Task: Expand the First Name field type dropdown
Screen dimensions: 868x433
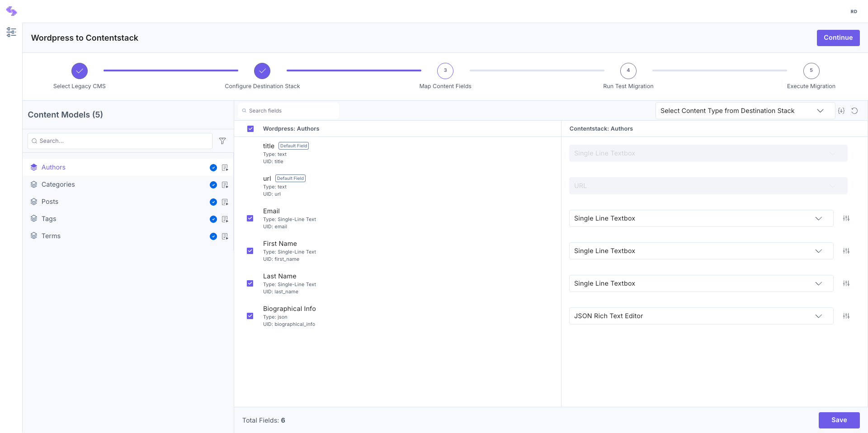Action: (x=701, y=251)
